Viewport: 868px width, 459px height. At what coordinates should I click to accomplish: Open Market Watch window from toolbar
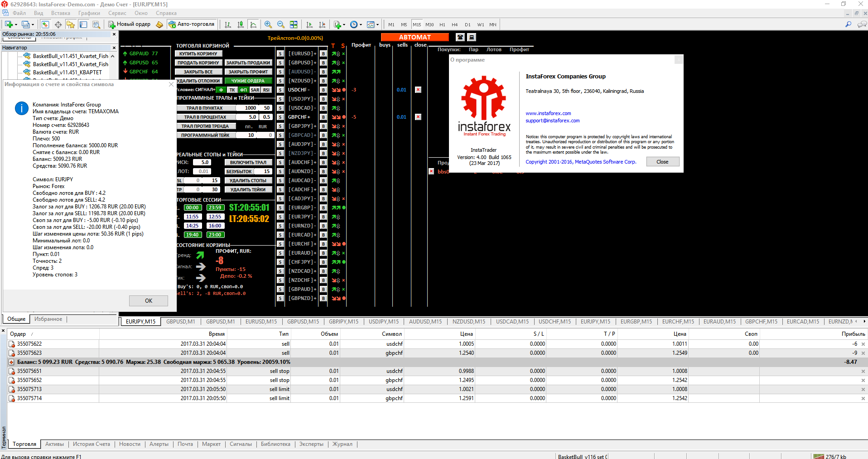pos(45,24)
